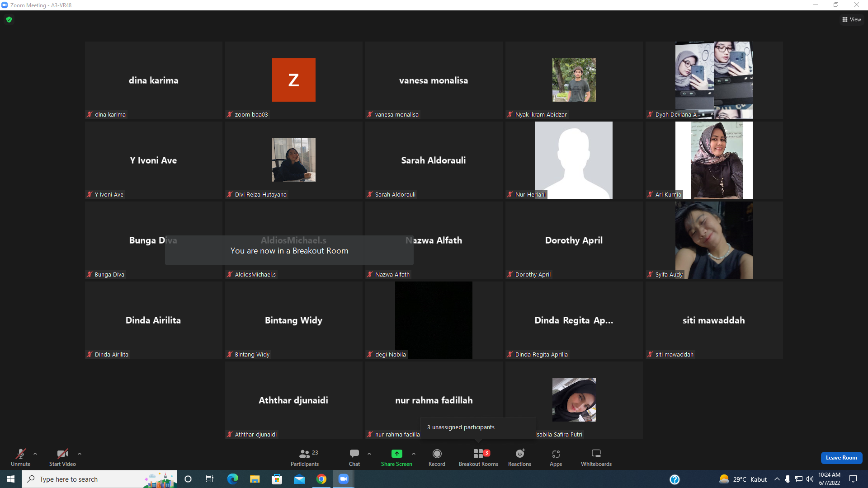This screenshot has height=488, width=868.
Task: Select dina karima's video tile
Action: [154, 80]
